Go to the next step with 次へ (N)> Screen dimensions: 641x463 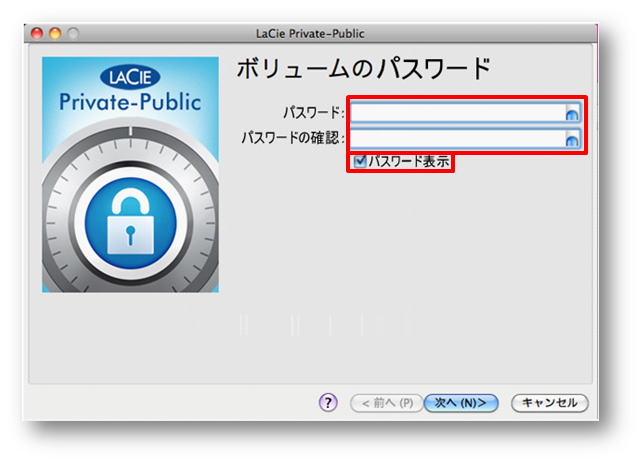coord(461,403)
